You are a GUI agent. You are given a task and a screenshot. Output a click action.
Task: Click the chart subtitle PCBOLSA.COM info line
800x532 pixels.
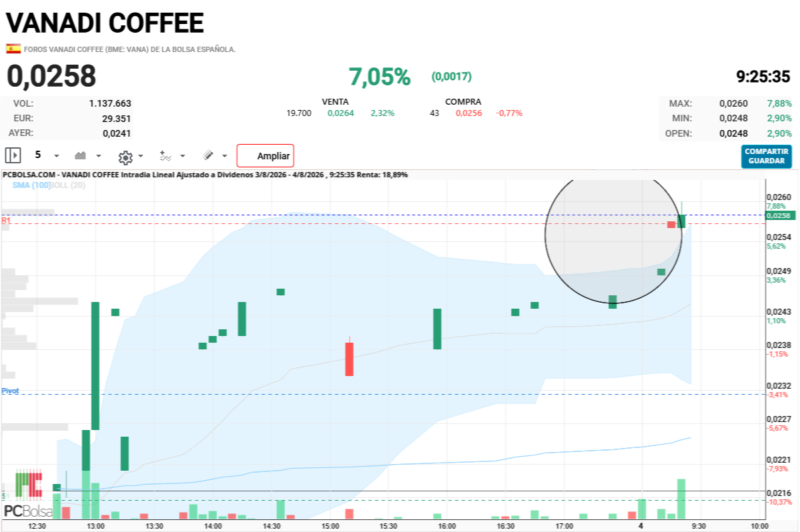(205, 175)
